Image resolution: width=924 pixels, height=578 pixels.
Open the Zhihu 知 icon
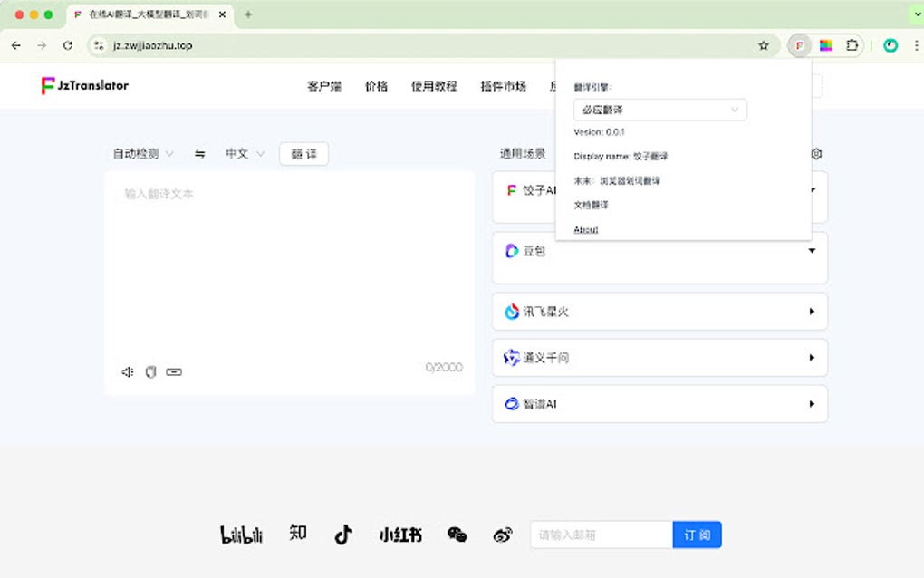click(298, 533)
